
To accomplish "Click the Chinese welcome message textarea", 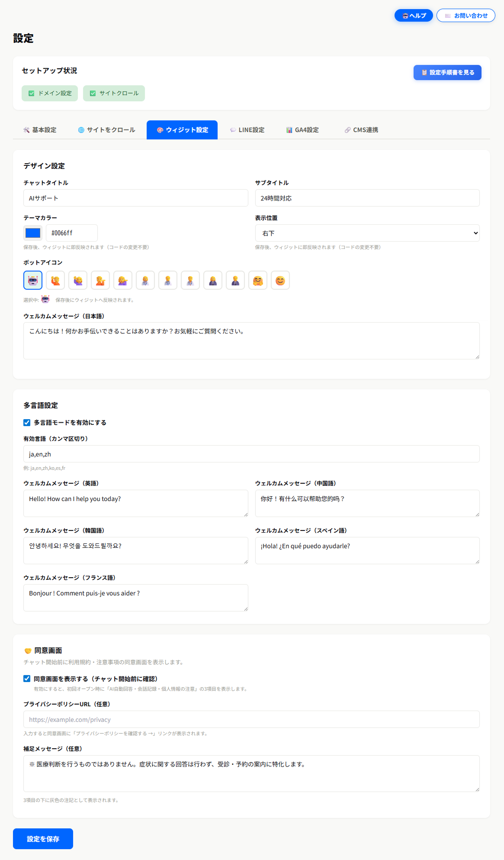I will tap(367, 503).
